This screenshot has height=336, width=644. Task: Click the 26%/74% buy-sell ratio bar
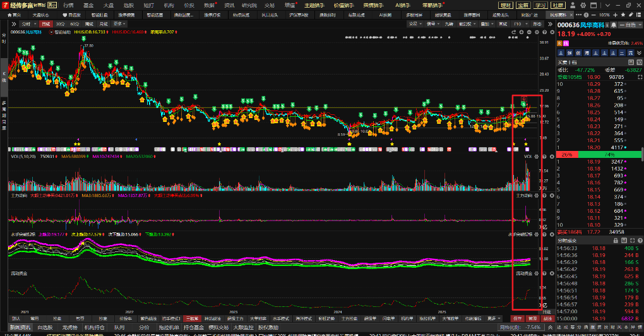[x=598, y=154]
